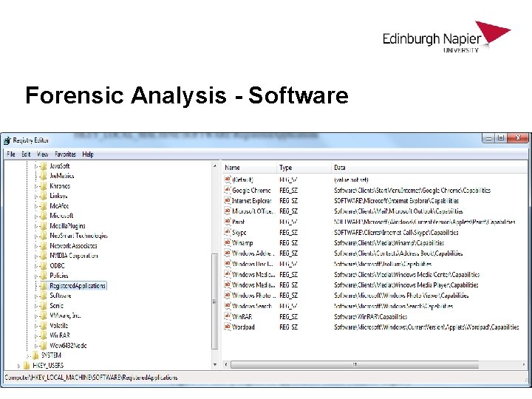Expand the JavaSoft key
The height and width of the screenshot is (399, 532).
click(36, 166)
